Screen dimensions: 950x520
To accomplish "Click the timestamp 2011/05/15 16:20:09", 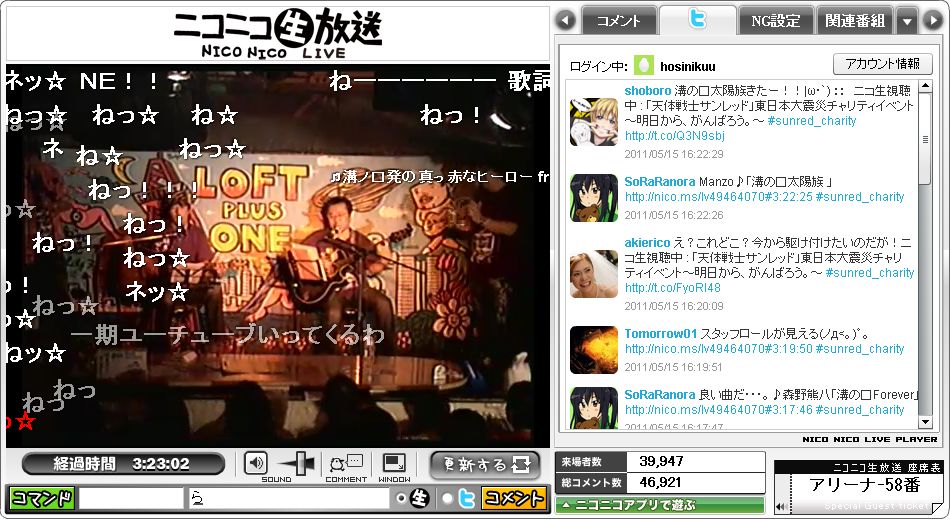I will pyautogui.click(x=674, y=307).
